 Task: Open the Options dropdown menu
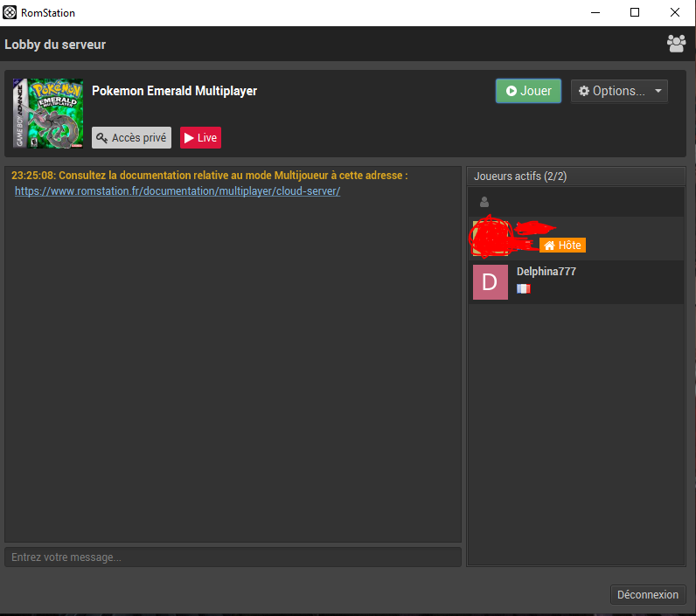pyautogui.click(x=619, y=91)
